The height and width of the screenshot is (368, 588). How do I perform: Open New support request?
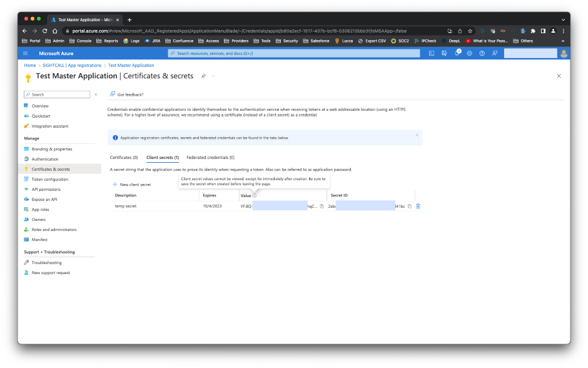click(51, 273)
